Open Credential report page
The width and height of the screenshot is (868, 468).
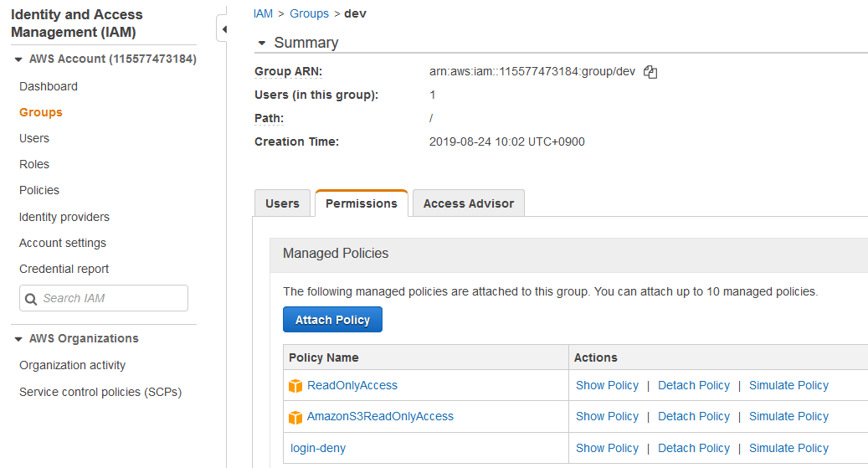(x=64, y=270)
